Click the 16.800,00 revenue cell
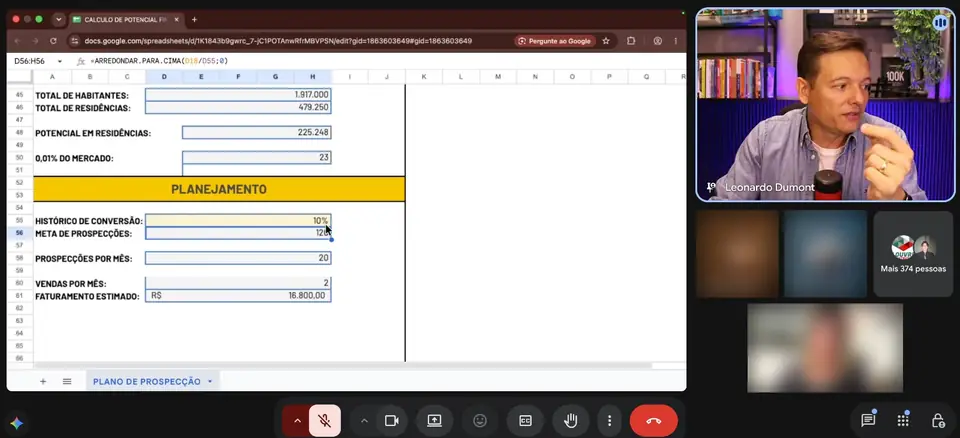The height and width of the screenshot is (438, 960). [x=238, y=296]
